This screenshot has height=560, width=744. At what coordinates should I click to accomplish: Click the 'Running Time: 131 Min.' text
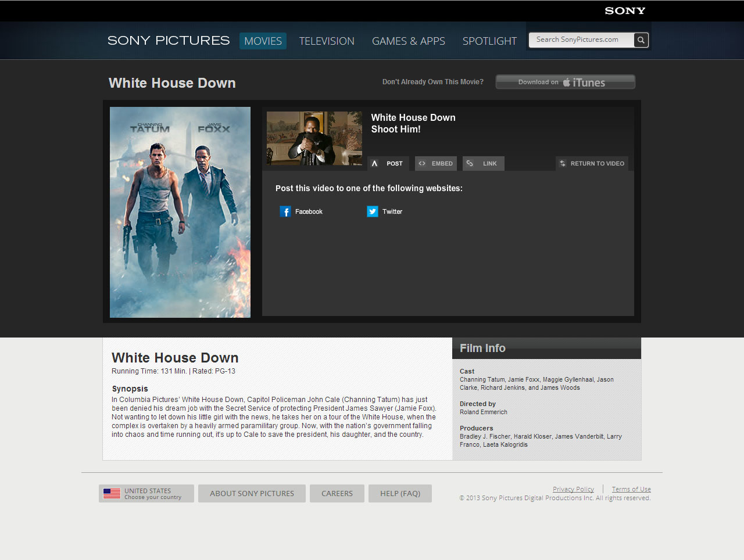[149, 371]
